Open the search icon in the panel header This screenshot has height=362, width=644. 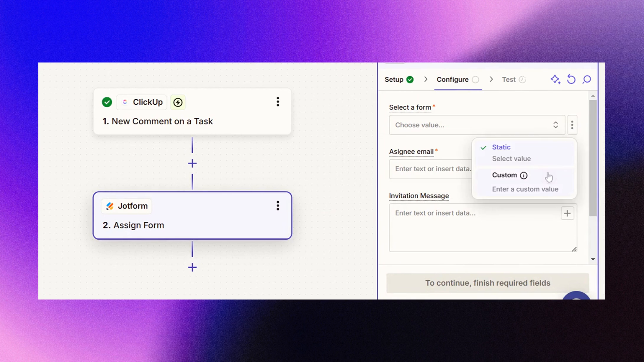tap(587, 80)
